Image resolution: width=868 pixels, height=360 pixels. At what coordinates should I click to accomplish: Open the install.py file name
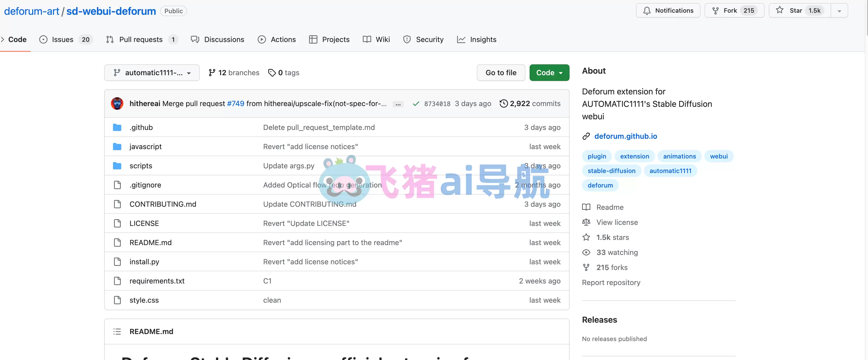[144, 262]
